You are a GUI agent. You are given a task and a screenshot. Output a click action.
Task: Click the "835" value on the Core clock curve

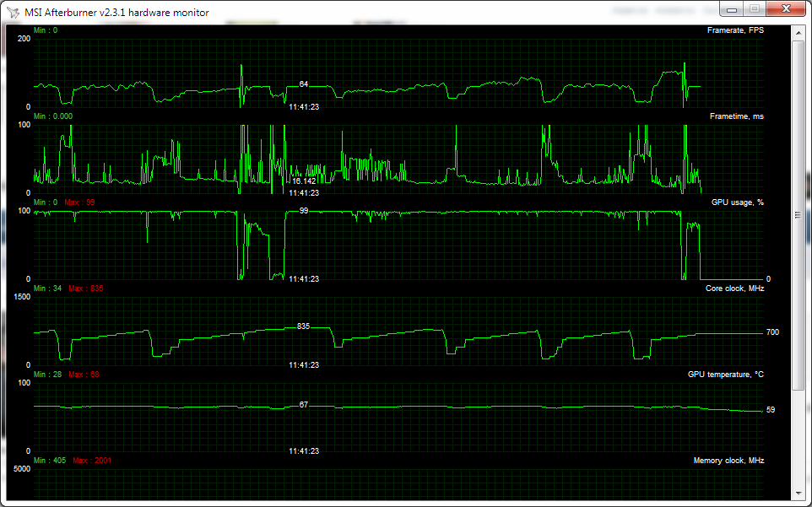point(304,326)
